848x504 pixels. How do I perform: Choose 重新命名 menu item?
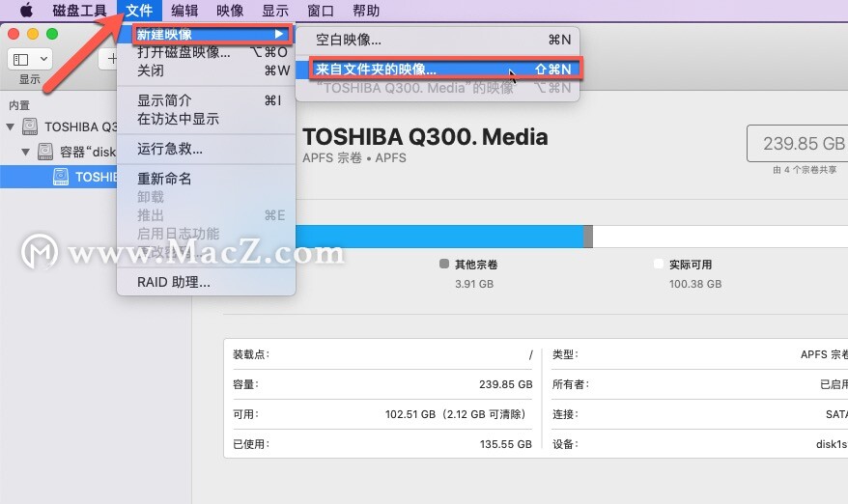pyautogui.click(x=206, y=179)
